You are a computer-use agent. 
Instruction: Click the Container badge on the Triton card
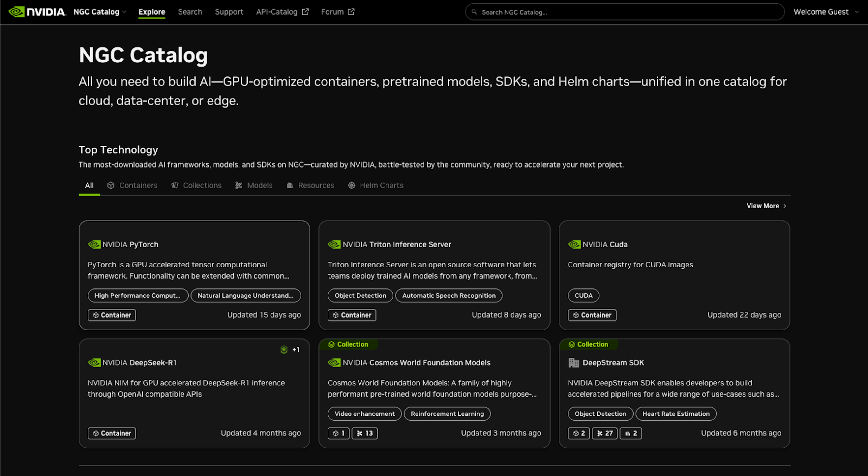pyautogui.click(x=352, y=315)
